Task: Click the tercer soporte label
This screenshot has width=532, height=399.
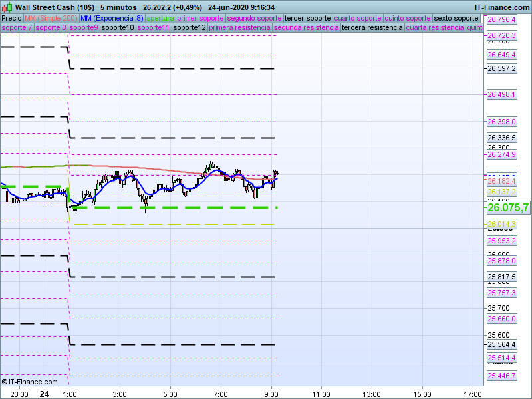Action: tap(307, 18)
